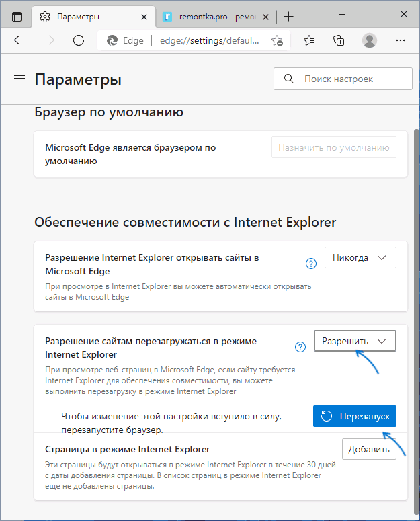Click the Перезапуск restart button
The width and height of the screenshot is (420, 521).
pyautogui.click(x=355, y=416)
